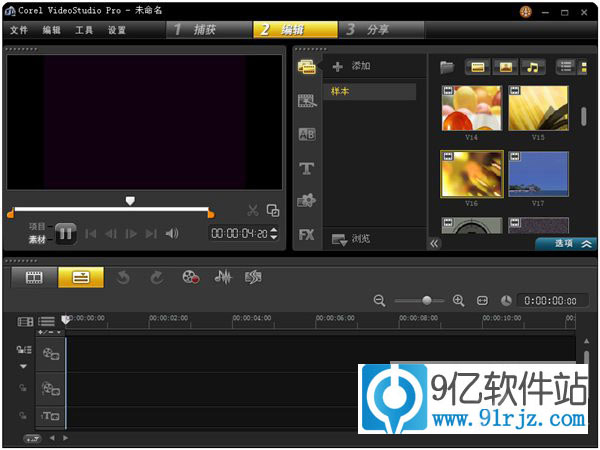Click the scissors cut clip icon
The image size is (600, 450).
click(253, 210)
